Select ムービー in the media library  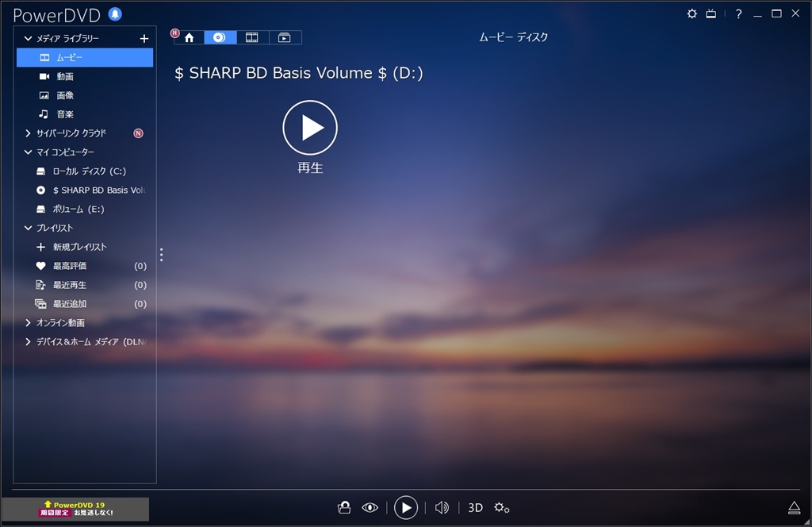point(85,57)
